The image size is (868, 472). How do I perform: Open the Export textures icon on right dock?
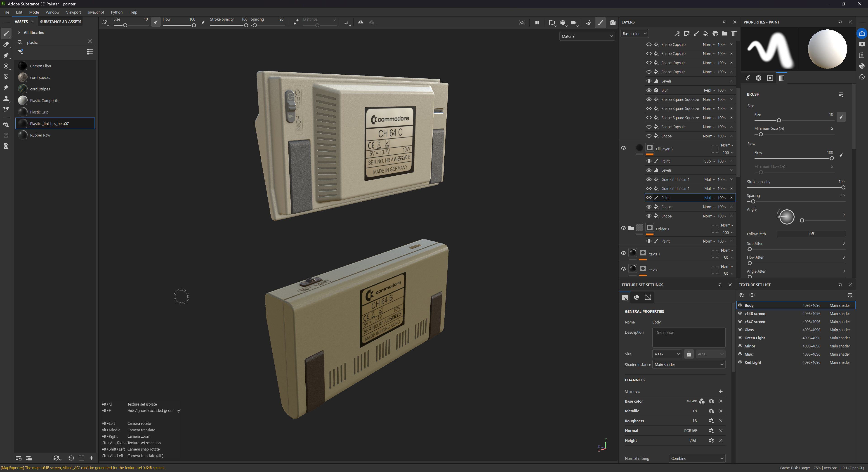point(862,33)
